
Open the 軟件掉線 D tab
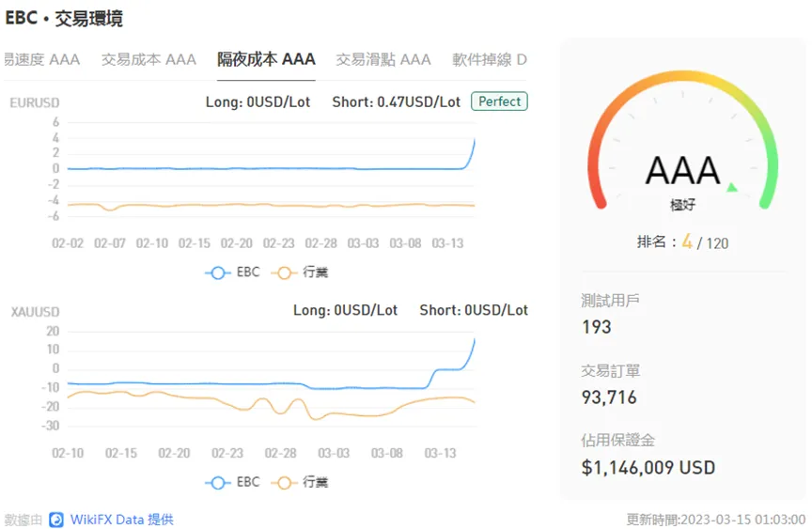pos(490,59)
